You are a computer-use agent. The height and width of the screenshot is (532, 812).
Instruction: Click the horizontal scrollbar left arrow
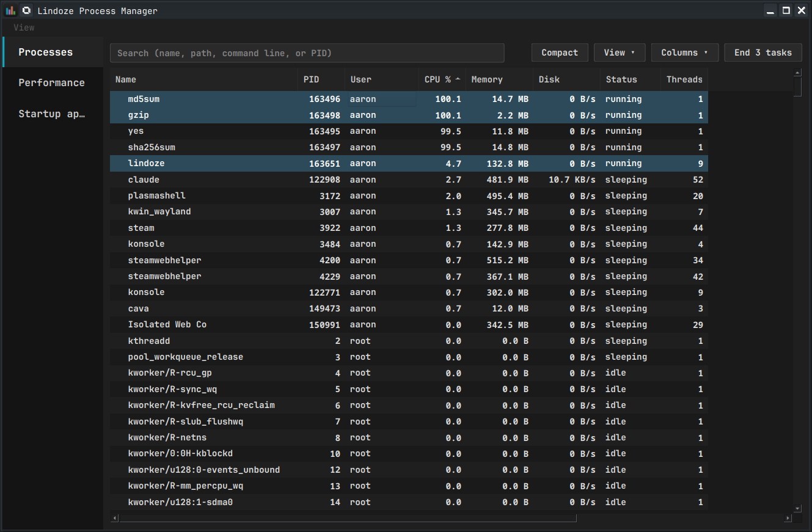click(115, 518)
